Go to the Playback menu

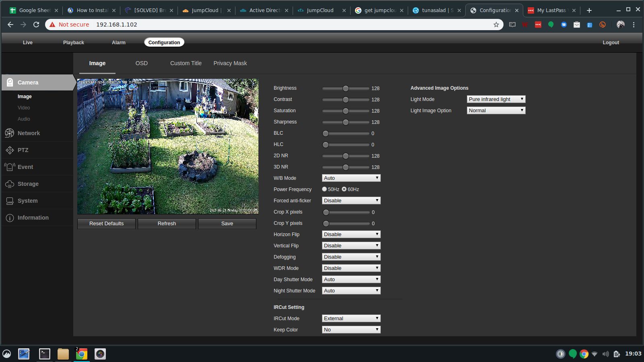click(74, 43)
